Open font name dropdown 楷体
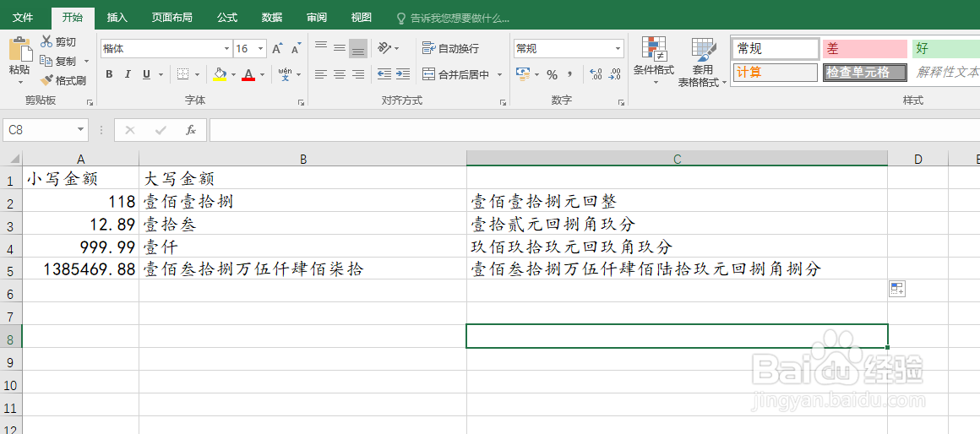 (x=227, y=48)
